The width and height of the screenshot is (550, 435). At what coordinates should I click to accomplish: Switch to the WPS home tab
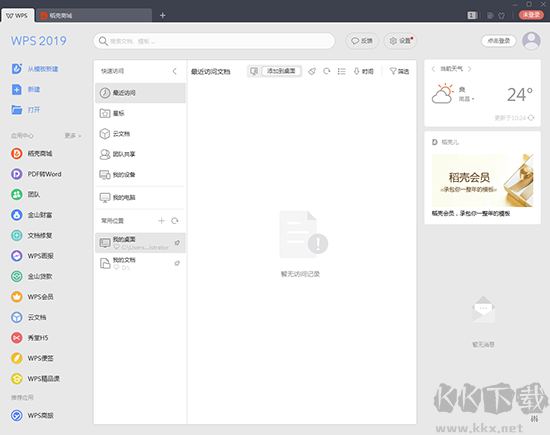point(17,15)
